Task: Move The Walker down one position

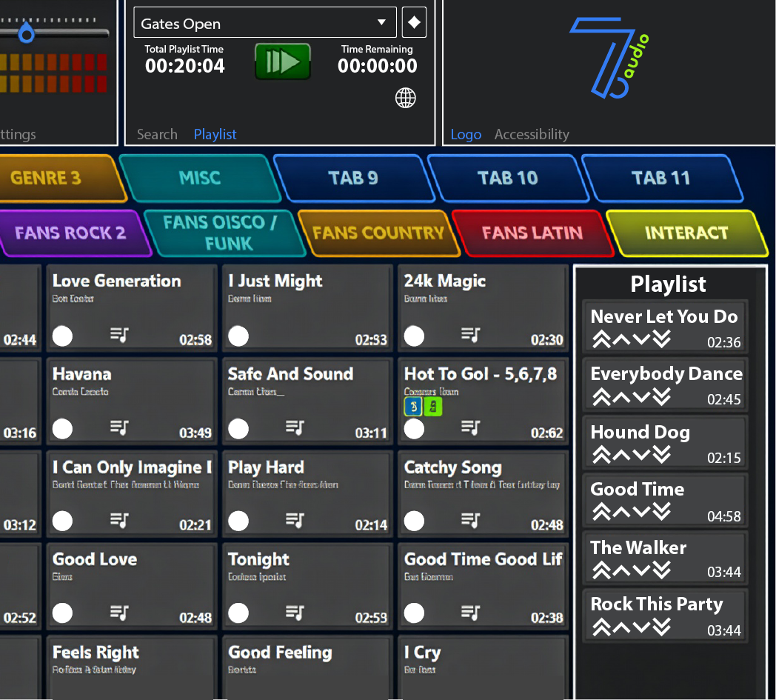Action: [x=641, y=570]
